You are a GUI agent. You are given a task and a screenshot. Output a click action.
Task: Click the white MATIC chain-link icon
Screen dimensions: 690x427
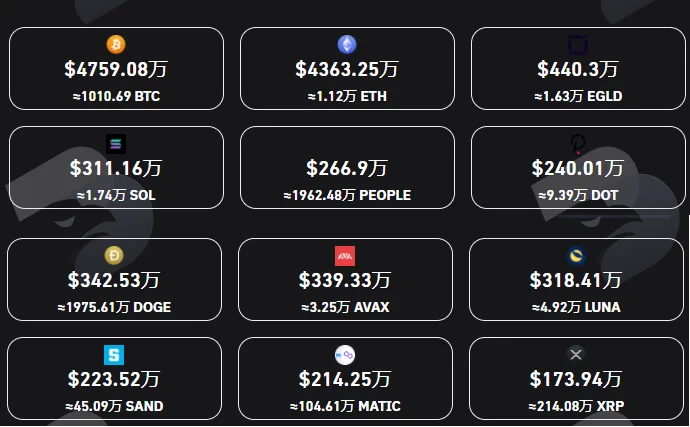click(345, 355)
